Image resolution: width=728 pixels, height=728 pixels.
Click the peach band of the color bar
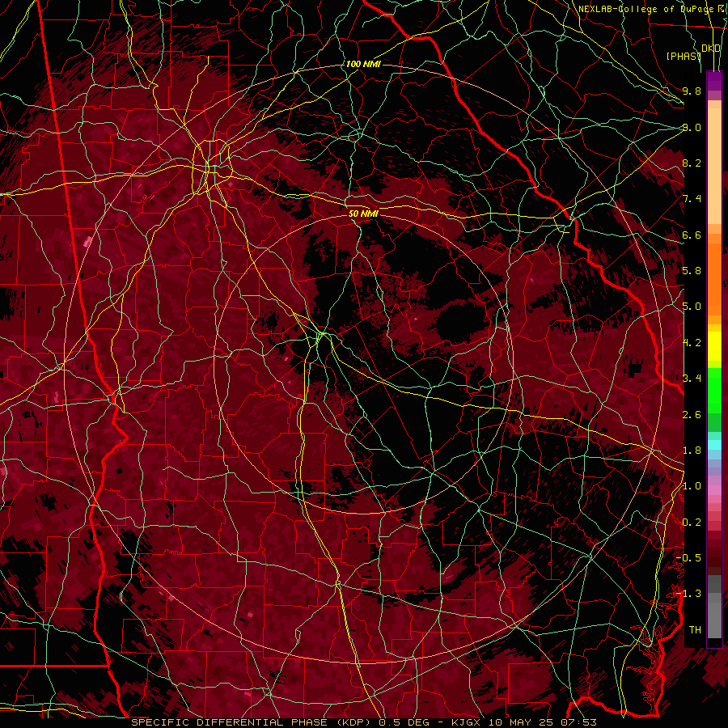click(714, 166)
